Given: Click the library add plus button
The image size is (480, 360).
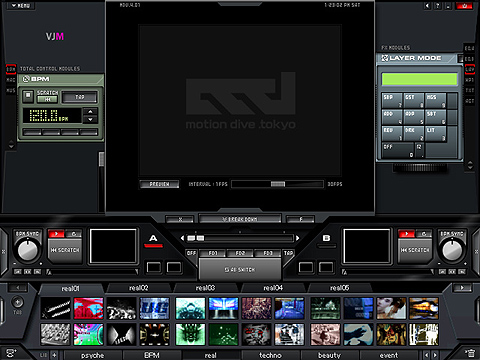Looking at the screenshot, I should point(54,355).
